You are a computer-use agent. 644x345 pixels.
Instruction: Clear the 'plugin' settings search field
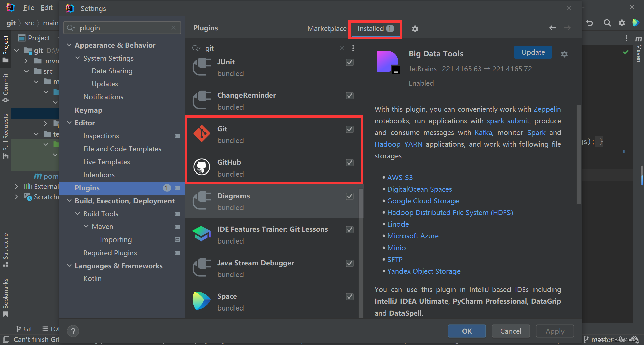(x=173, y=28)
